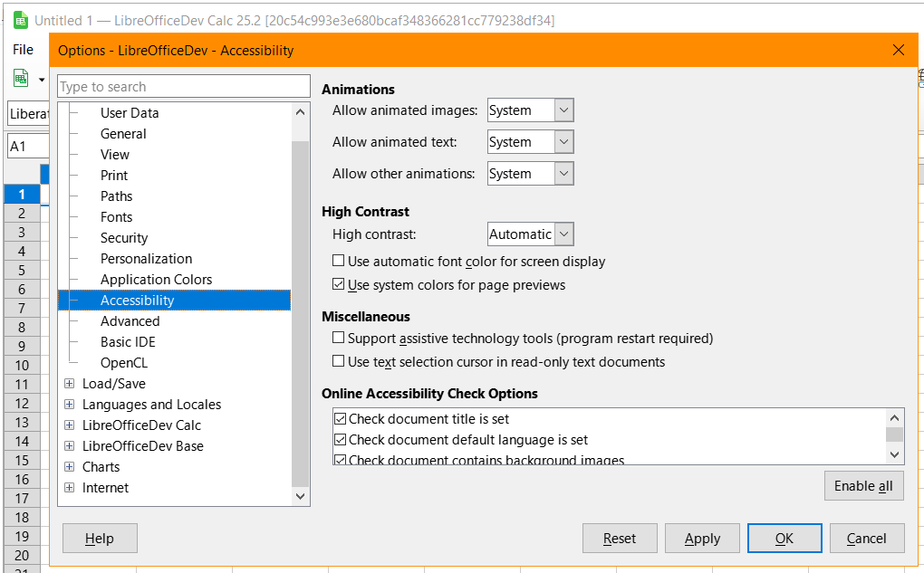Uncheck Check document contains background images
924x573 pixels.
tap(340, 459)
